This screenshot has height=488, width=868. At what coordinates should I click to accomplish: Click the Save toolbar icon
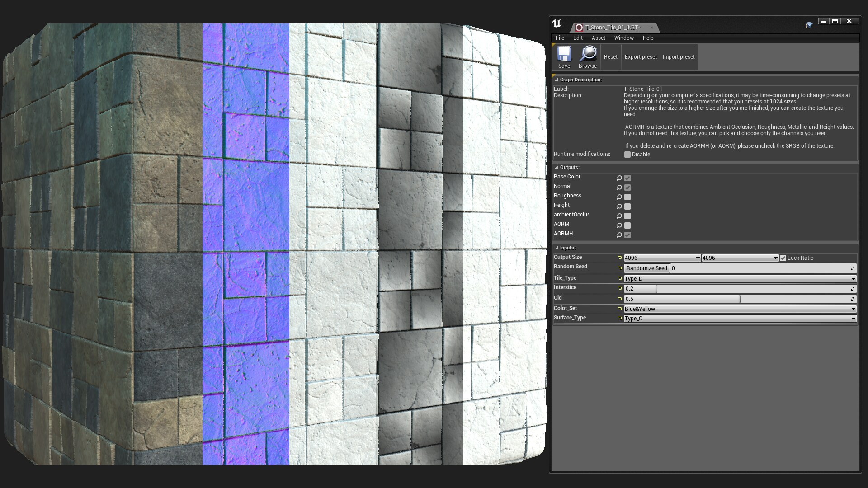pyautogui.click(x=564, y=55)
